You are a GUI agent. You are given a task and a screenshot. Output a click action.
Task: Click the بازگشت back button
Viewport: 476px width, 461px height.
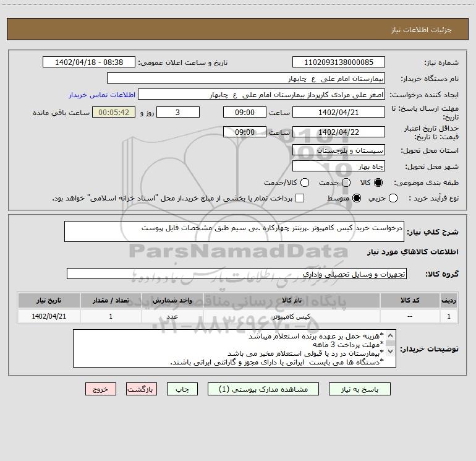coord(142,389)
